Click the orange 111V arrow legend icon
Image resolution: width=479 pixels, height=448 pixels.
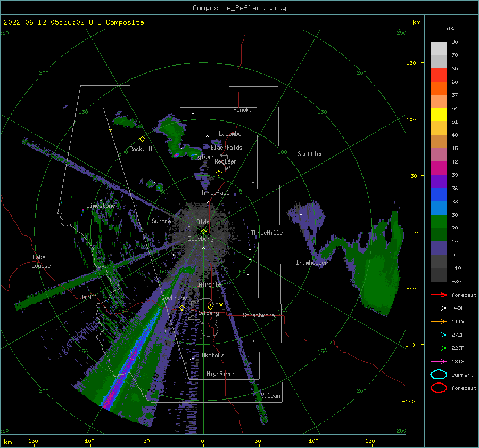click(x=439, y=321)
